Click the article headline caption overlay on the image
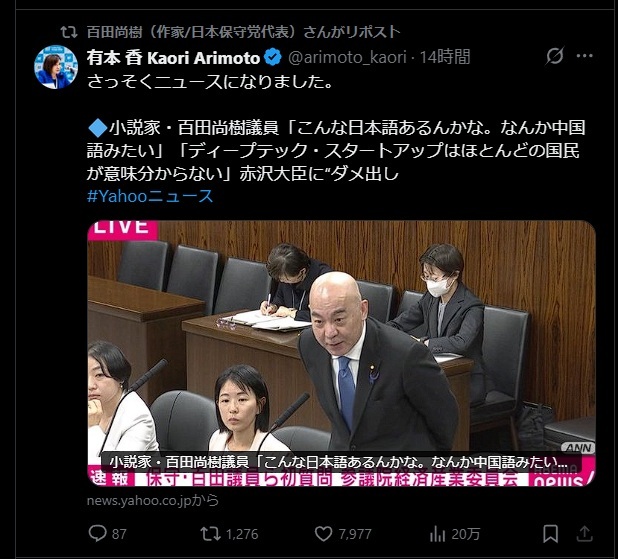Screen dimensions: 618x559 341,462
